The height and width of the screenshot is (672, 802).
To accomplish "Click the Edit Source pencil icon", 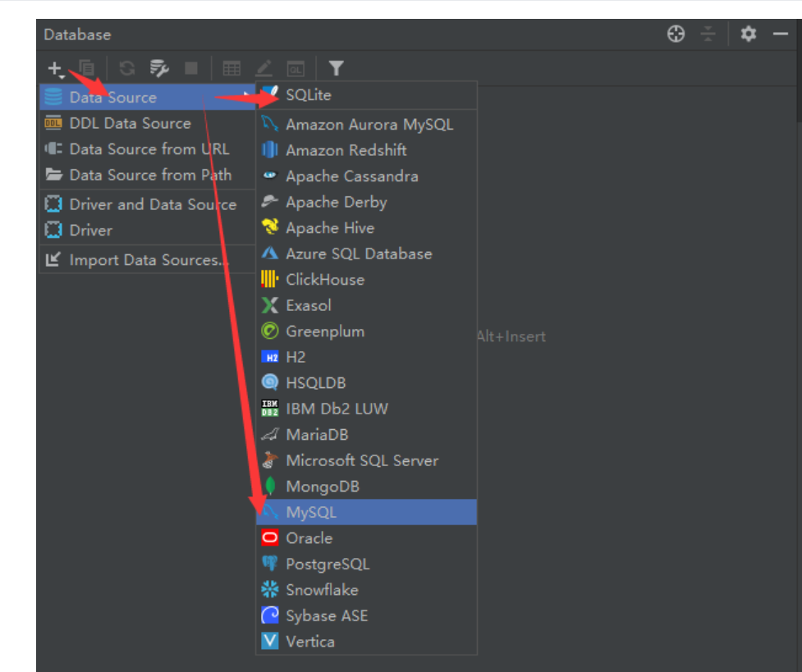I will tap(264, 68).
